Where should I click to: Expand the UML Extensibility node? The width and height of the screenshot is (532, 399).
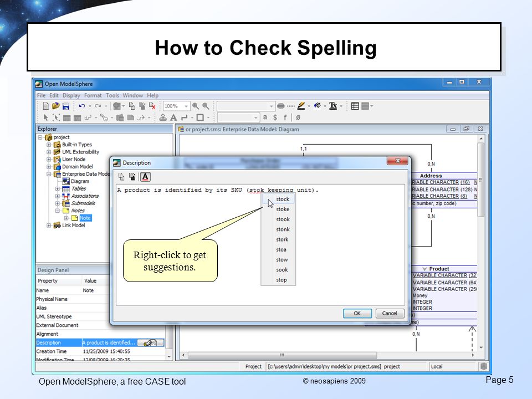(x=49, y=152)
